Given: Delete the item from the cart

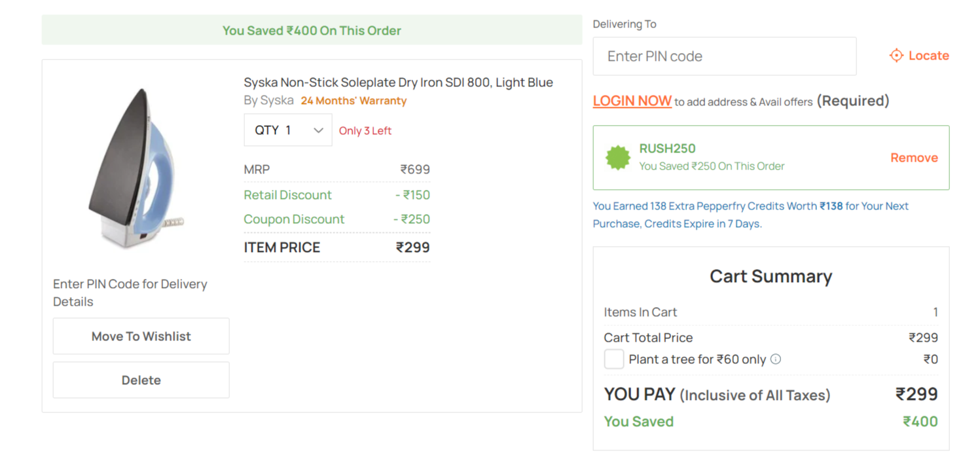Looking at the screenshot, I should coord(141,380).
